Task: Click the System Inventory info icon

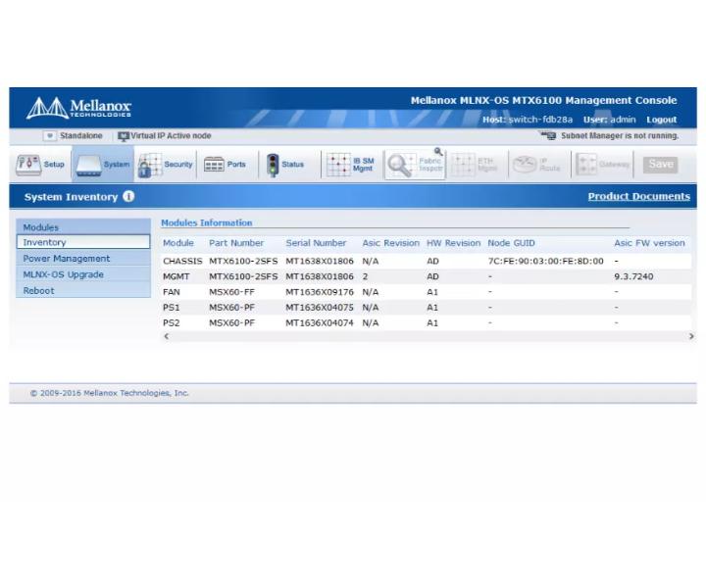Action: point(128,197)
